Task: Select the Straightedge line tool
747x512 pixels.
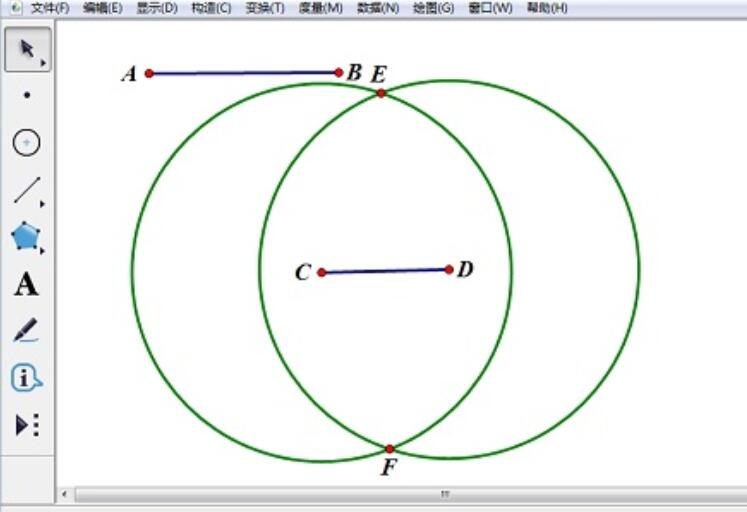Action: click(27, 190)
